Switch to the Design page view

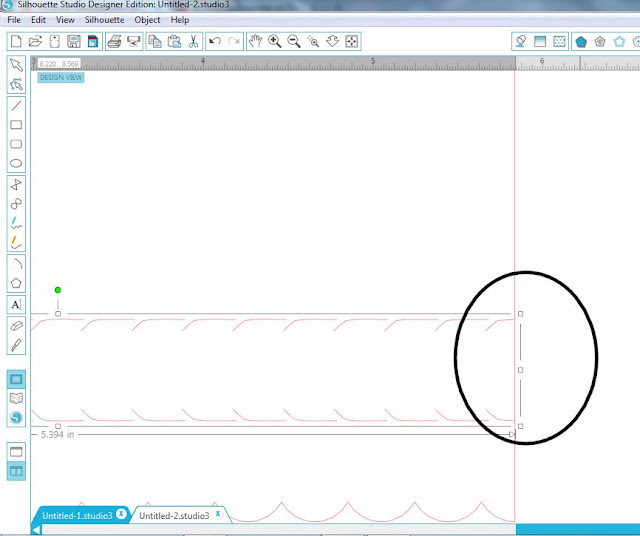(x=16, y=379)
